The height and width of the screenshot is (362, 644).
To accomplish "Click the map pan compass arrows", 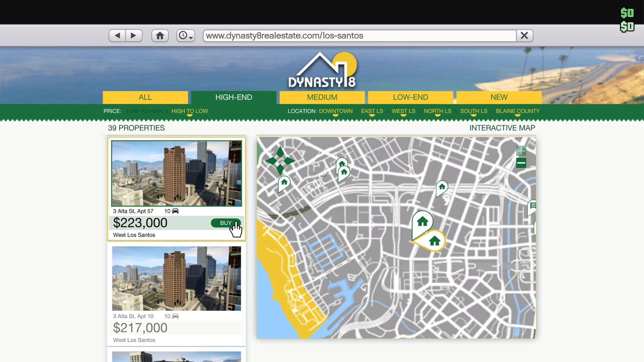I will (x=280, y=161).
